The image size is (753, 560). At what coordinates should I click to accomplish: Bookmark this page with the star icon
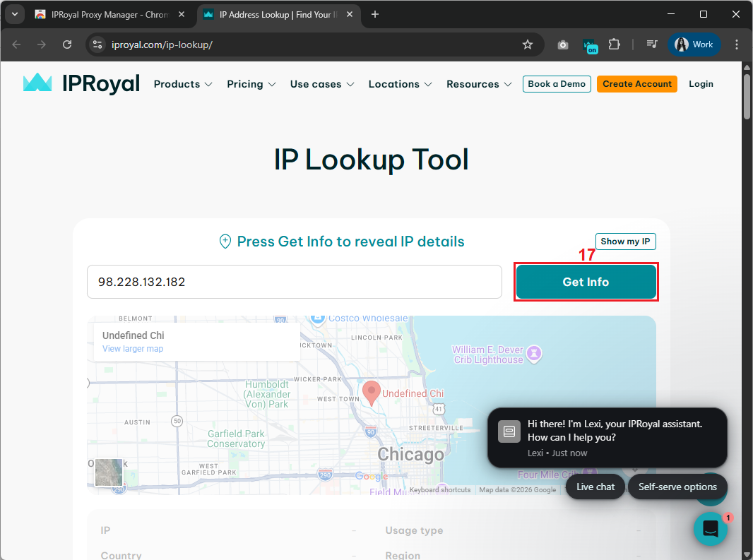[x=528, y=44]
